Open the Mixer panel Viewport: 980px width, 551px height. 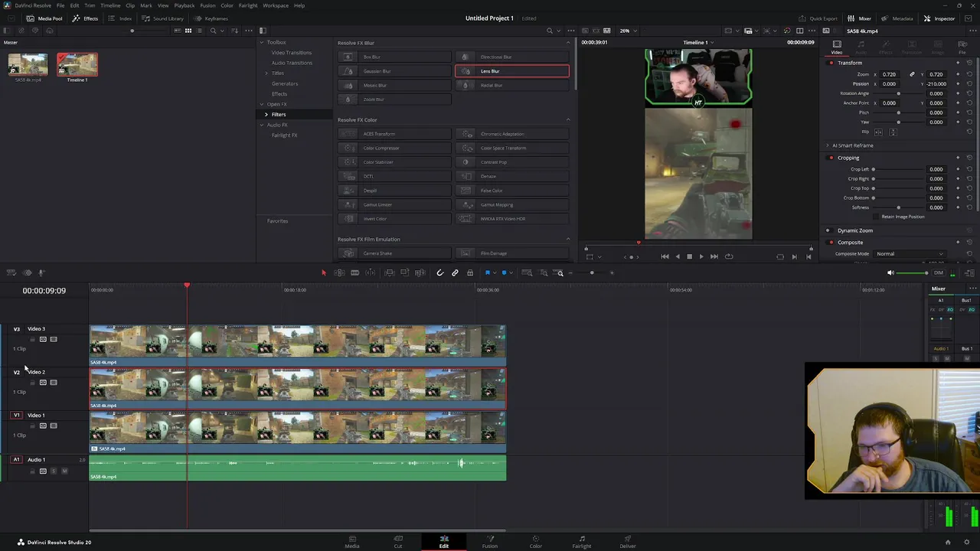click(859, 18)
